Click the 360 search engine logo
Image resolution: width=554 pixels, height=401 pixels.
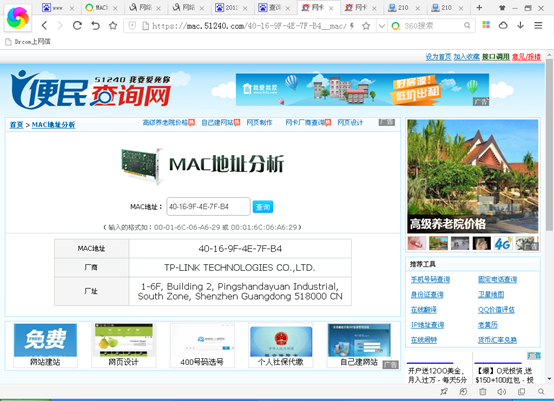pyautogui.click(x=396, y=26)
